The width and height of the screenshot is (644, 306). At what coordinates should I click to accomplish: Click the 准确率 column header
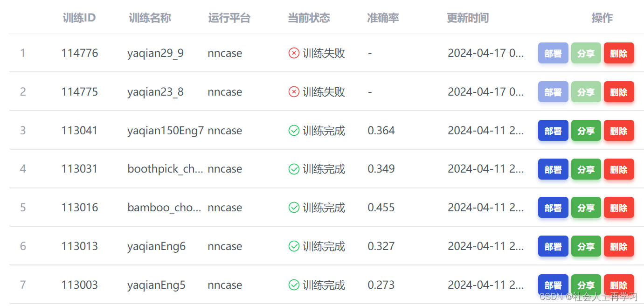tap(383, 18)
